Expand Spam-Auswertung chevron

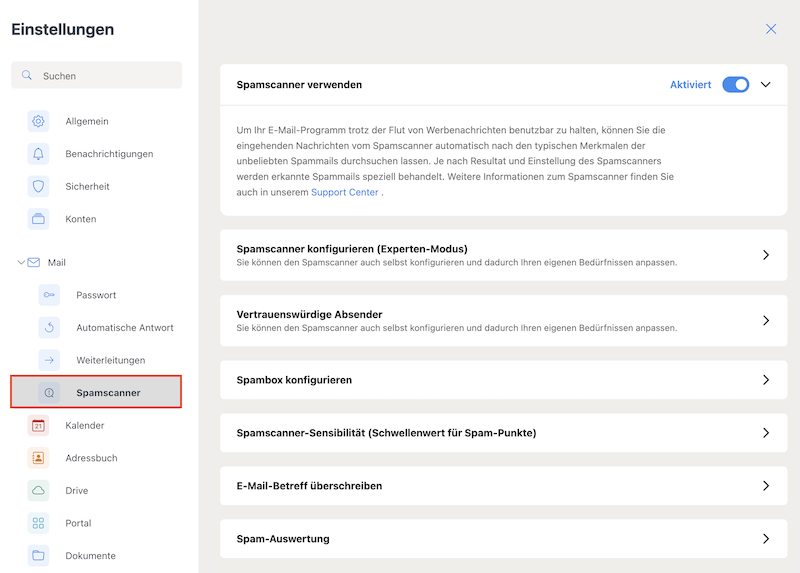(x=766, y=539)
